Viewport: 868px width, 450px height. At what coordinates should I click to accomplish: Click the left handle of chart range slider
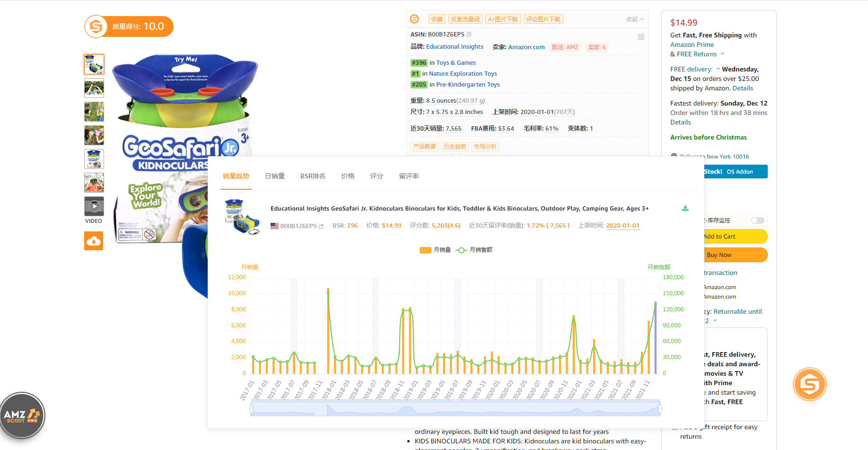(252, 409)
